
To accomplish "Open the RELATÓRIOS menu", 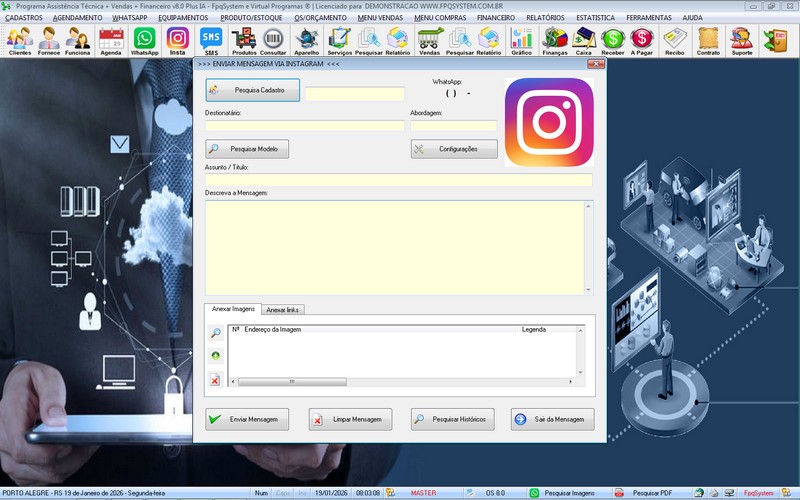I will point(545,18).
